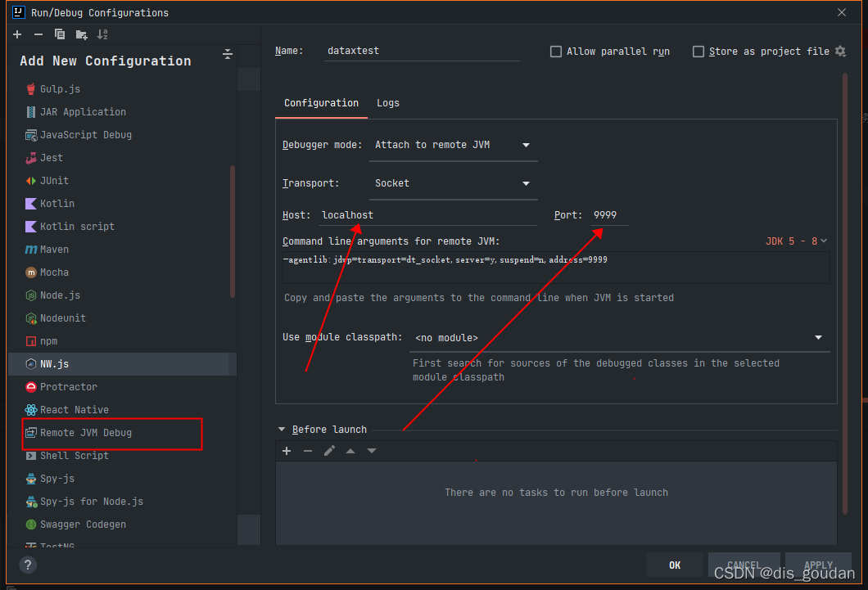The image size is (868, 590).
Task: Click the command line arguments text box
Action: coord(556,268)
